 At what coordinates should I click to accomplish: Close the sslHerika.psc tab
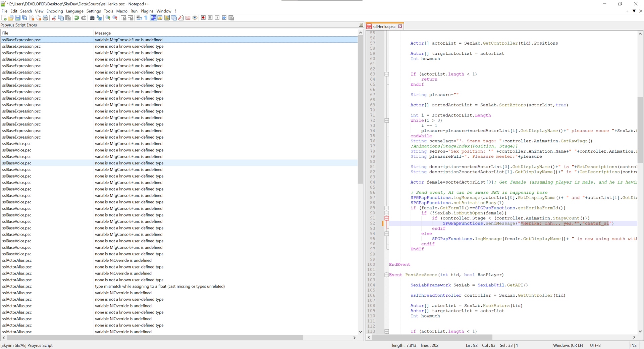pyautogui.click(x=400, y=27)
